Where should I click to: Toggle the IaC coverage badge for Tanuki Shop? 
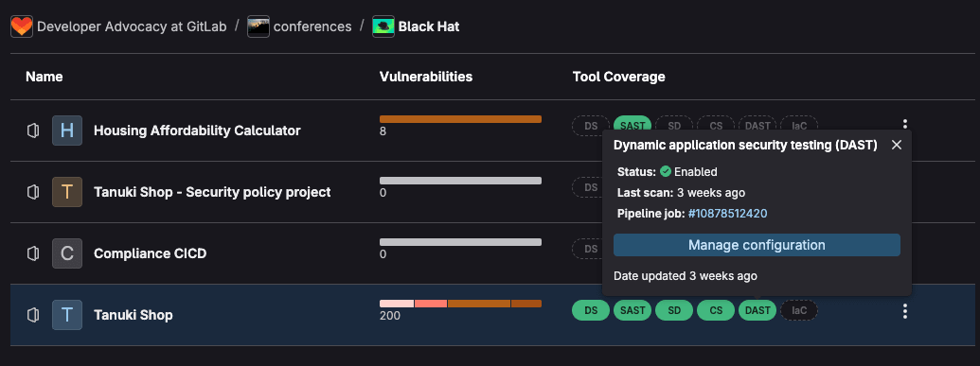(799, 310)
